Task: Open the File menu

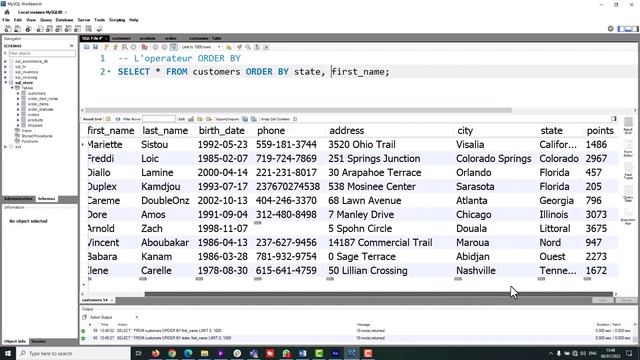Action: point(6,20)
